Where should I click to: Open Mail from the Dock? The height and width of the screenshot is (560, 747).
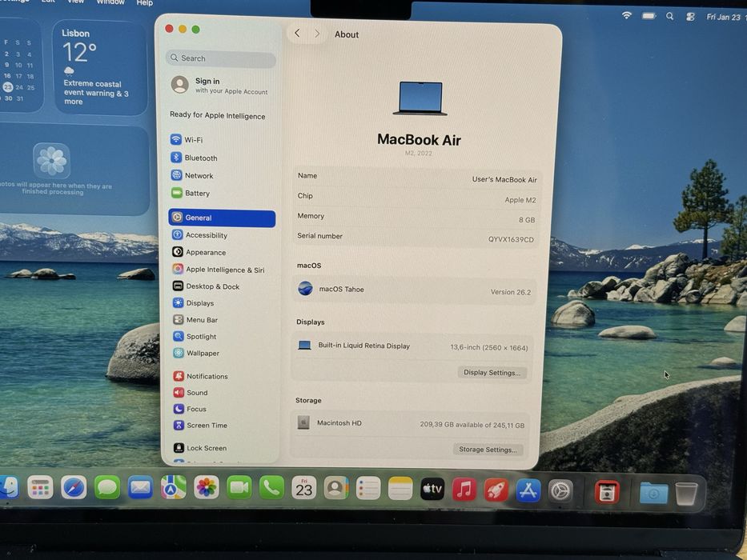pos(140,488)
